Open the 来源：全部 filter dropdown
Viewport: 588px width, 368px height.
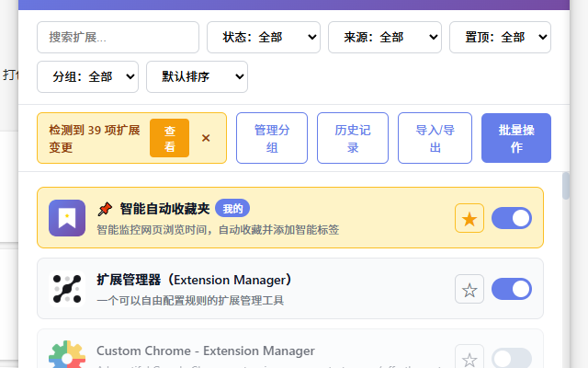[385, 37]
